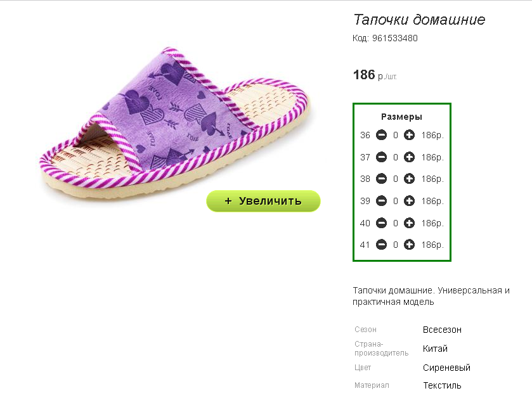532x405 pixels.
Task: Decrease quantity for size 39
Action: pos(381,201)
